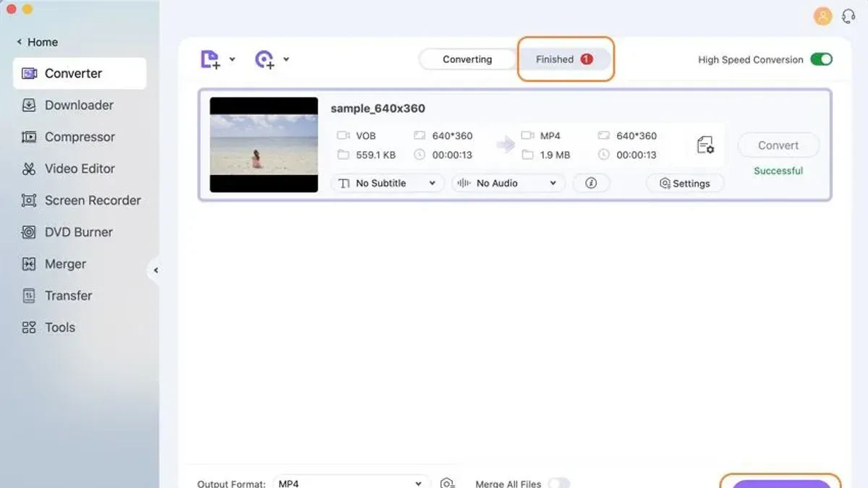
Task: Open the Output Format MP4 dropdown
Action: click(352, 483)
